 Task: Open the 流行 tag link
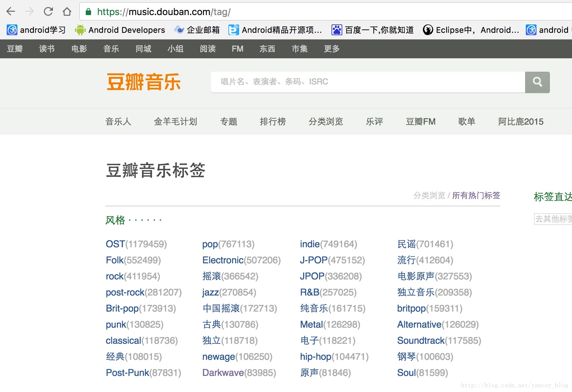click(x=407, y=260)
